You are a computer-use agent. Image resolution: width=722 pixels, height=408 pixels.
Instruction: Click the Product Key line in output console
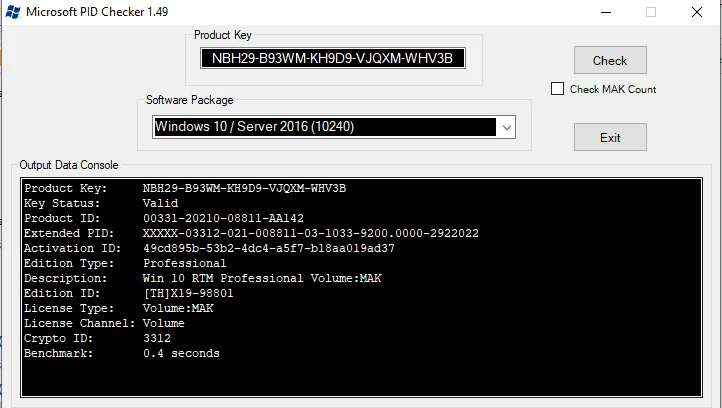pos(185,188)
